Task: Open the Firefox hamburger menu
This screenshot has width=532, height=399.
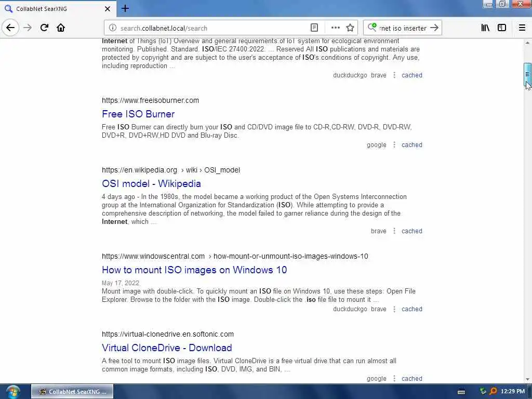Action: pyautogui.click(x=522, y=28)
